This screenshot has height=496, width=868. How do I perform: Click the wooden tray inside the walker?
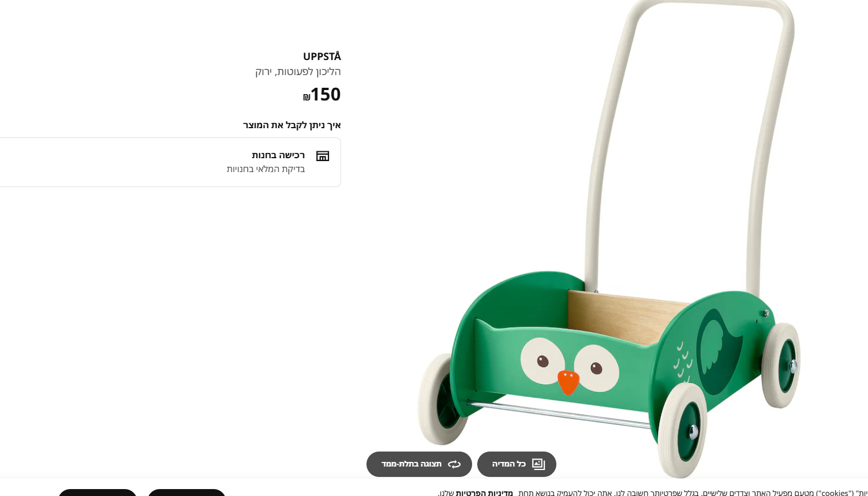coord(626,318)
